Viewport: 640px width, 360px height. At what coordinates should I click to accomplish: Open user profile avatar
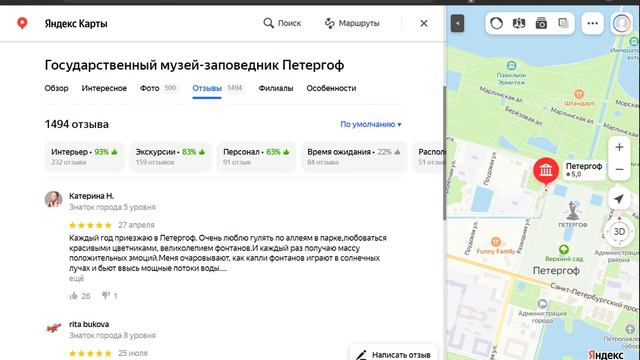pyautogui.click(x=621, y=23)
